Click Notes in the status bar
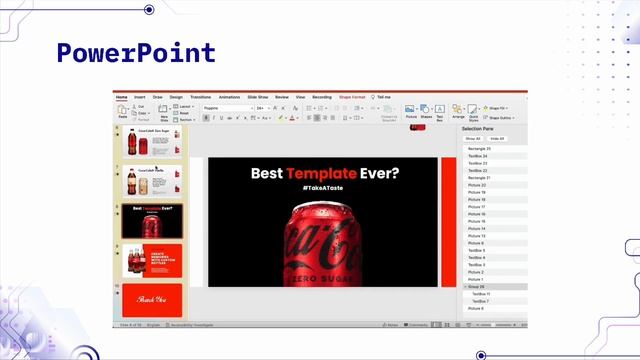Screen dimensions: 640x360 pos(390,325)
